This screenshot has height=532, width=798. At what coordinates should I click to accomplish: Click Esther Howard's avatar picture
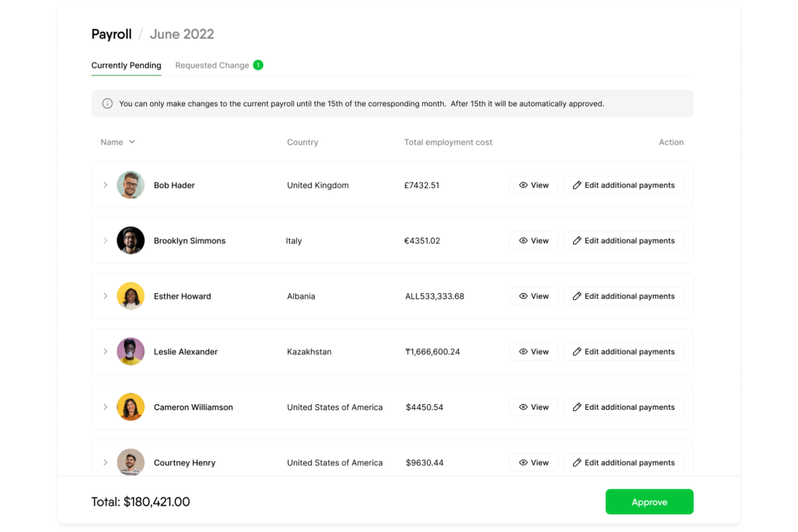[x=130, y=296]
